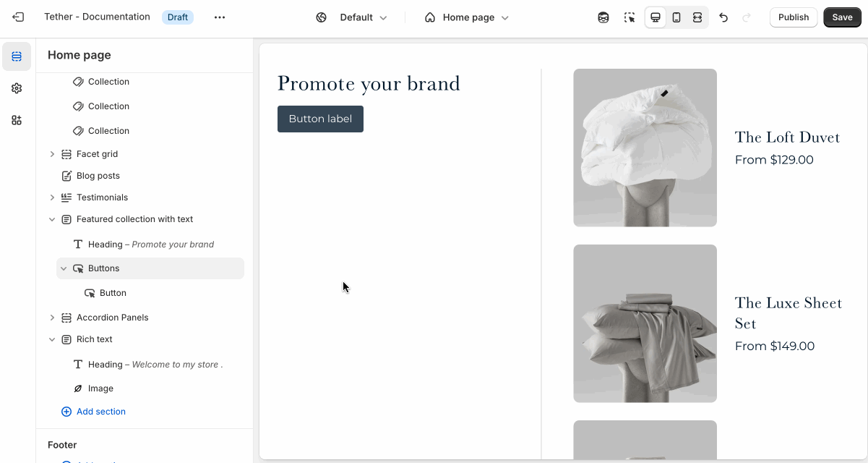Viewport: 868px width, 463px height.
Task: Open the data/app embeds icon in top bar
Action: pos(603,17)
